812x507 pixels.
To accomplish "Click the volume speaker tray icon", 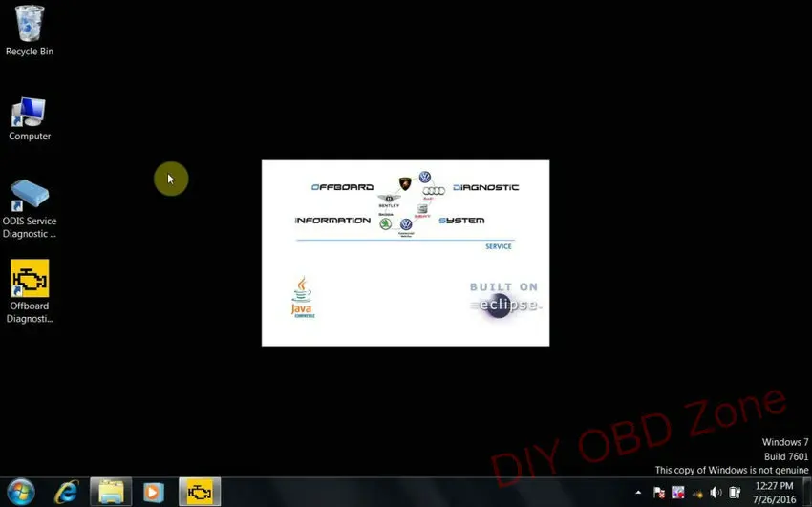I will pos(716,493).
